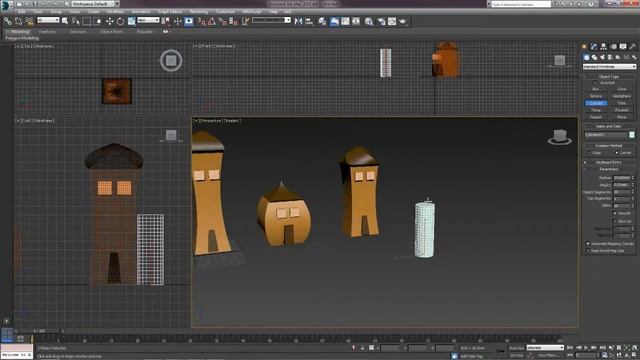Switch to the Modify command panel tab
The height and width of the screenshot is (360, 640).
pos(593,47)
